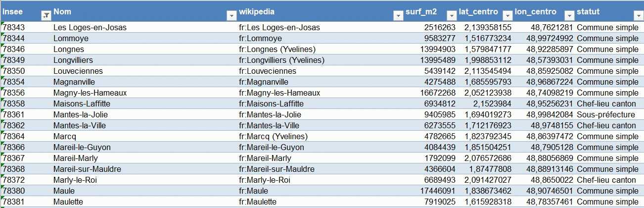The height and width of the screenshot is (208, 644).
Task: Click the Magny-les-Hameaux name cell
Action: [x=90, y=93]
